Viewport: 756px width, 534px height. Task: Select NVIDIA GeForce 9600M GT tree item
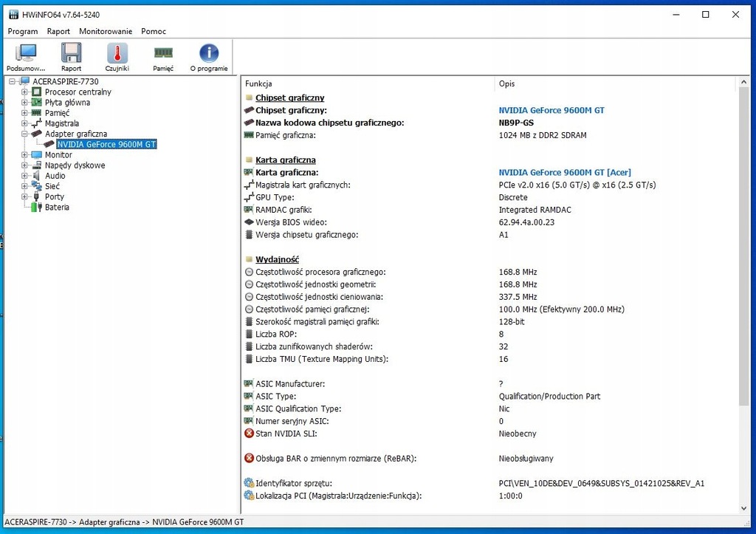(x=106, y=144)
